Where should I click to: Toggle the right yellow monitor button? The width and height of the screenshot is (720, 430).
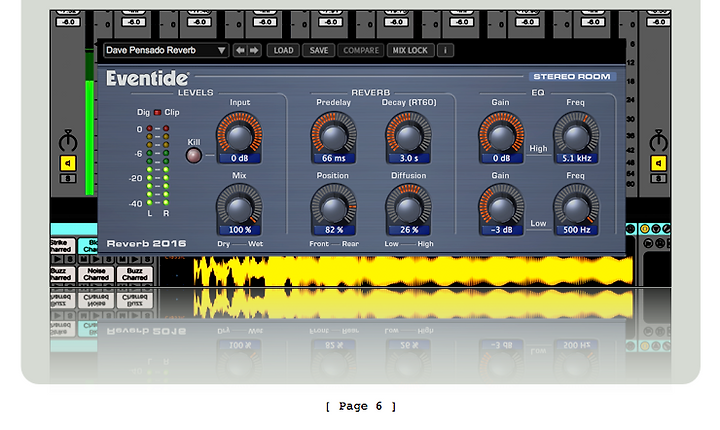point(658,163)
